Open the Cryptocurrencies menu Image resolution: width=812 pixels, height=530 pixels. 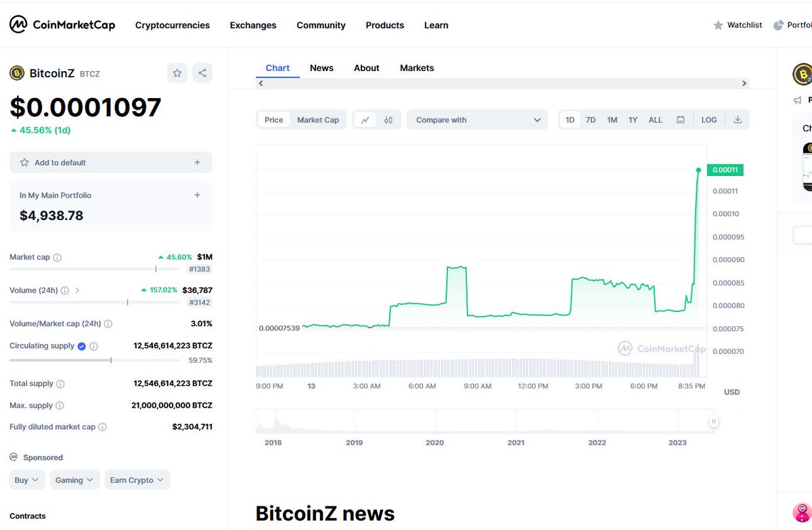[173, 25]
